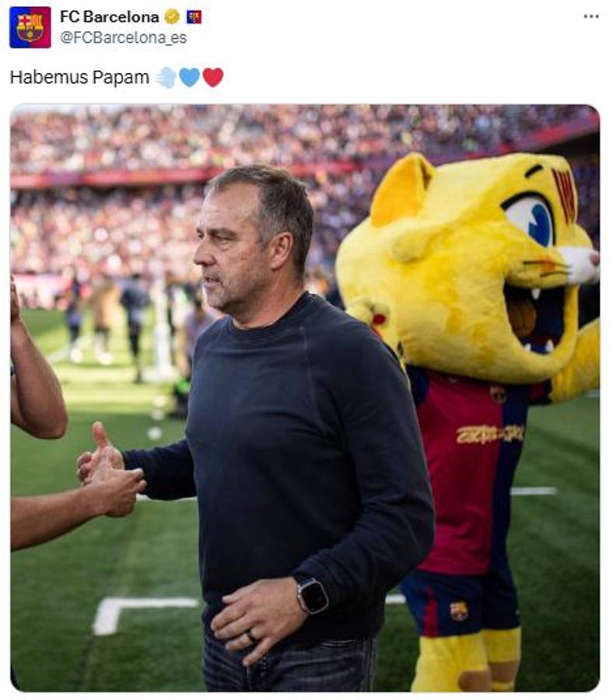
Task: Click the smartwatch on the man's wrist
Action: tap(312, 595)
